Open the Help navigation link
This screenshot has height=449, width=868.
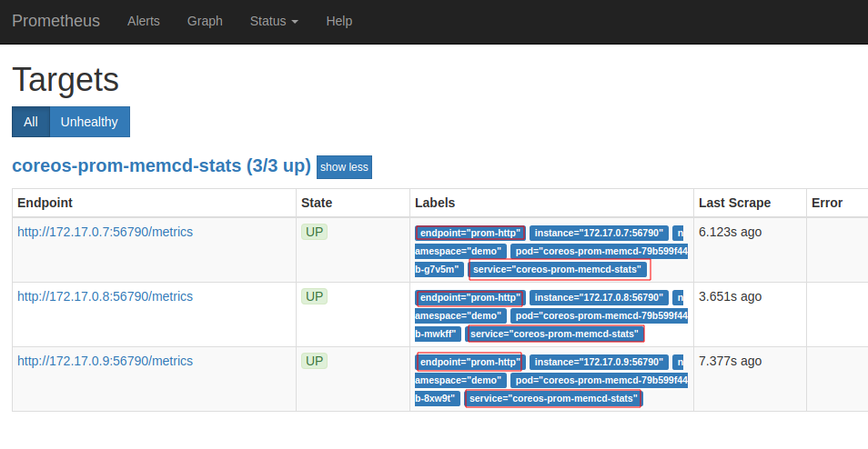tap(338, 21)
